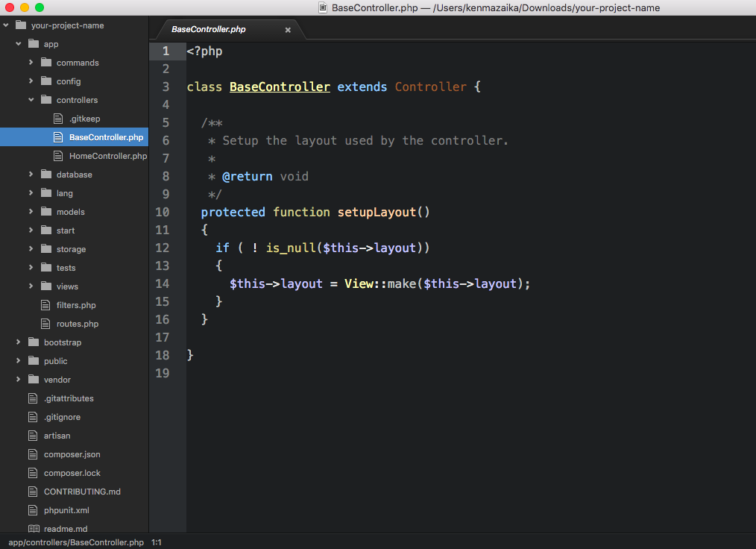Expand the commands folder arrow
The height and width of the screenshot is (549, 756).
[x=31, y=62]
